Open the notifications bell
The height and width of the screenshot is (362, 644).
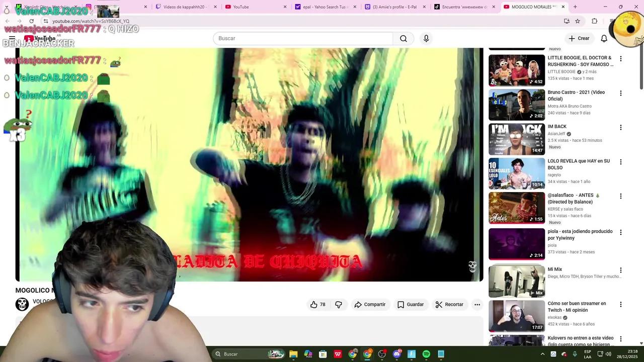tap(604, 39)
